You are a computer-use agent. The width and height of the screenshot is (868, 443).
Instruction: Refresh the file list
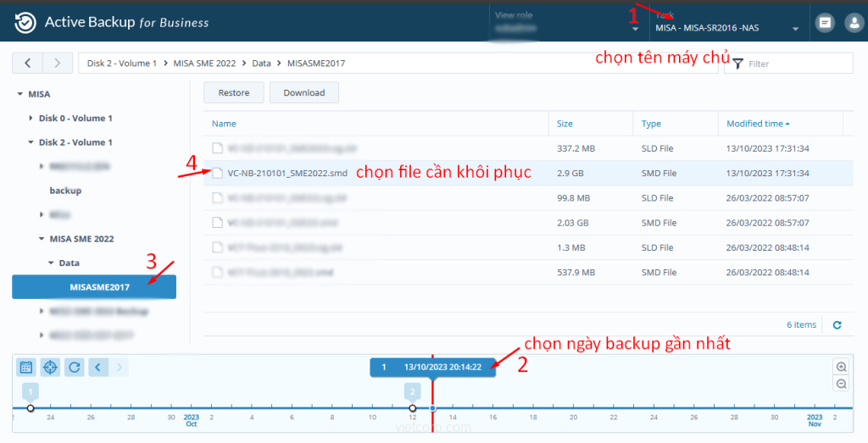coord(837,324)
